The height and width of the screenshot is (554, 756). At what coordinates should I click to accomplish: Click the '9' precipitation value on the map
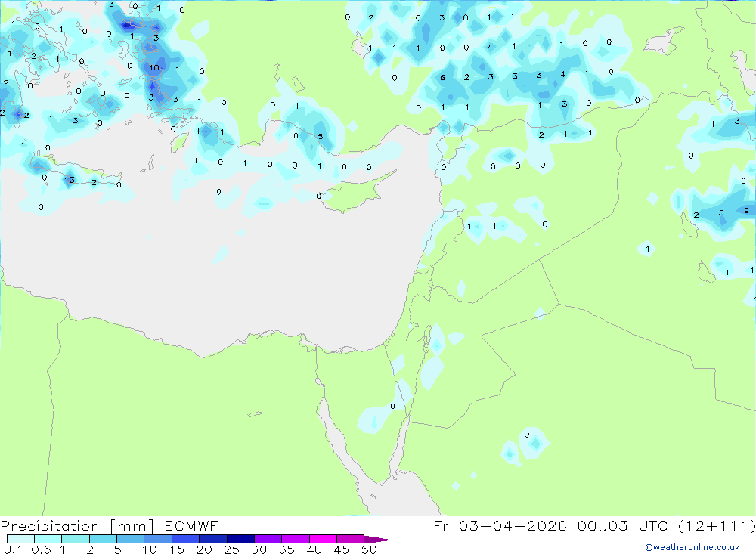(x=746, y=210)
